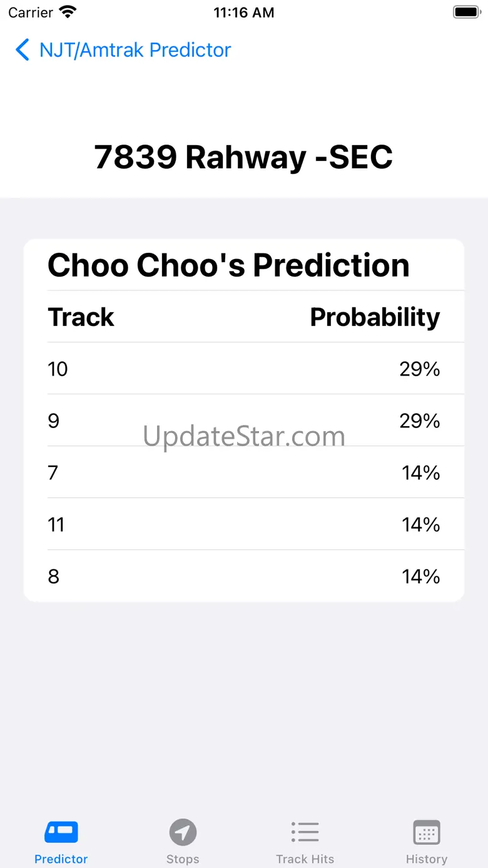
Task: Tap the Predictor train icon
Action: coord(61,832)
